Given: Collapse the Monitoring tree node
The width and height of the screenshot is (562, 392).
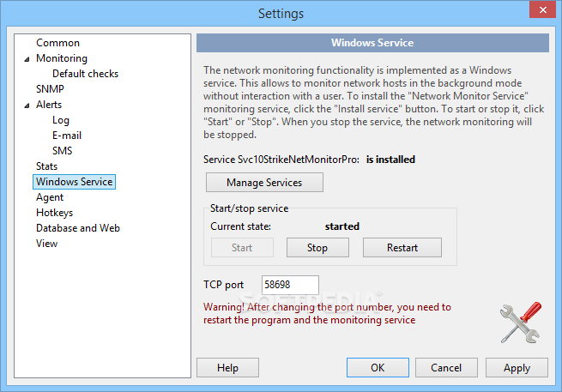Looking at the screenshot, I should (x=27, y=59).
